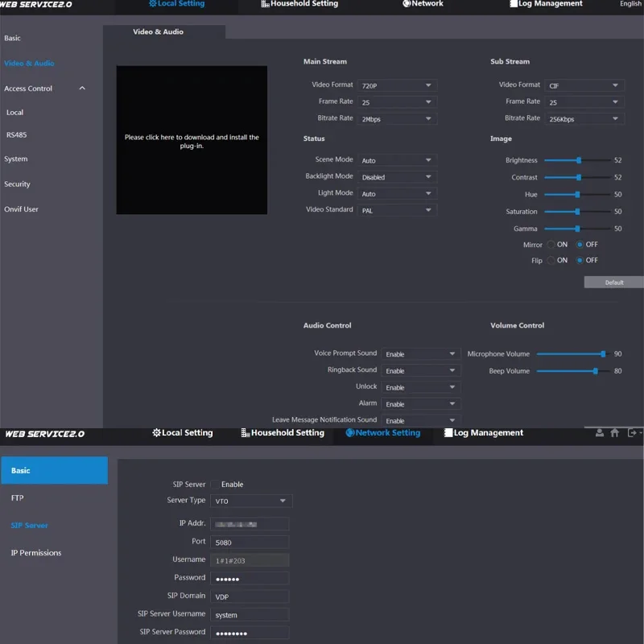Click the gear icon of upper Local Setting
Screen dimensions: 644x644
click(153, 4)
